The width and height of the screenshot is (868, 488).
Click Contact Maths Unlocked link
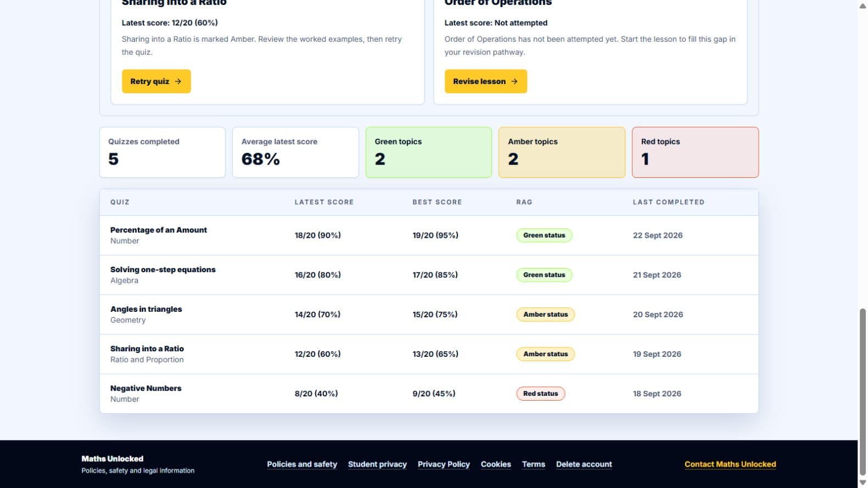(730, 464)
